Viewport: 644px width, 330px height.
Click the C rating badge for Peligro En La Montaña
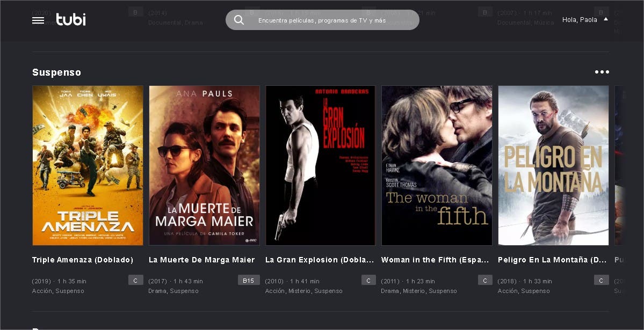pyautogui.click(x=601, y=280)
